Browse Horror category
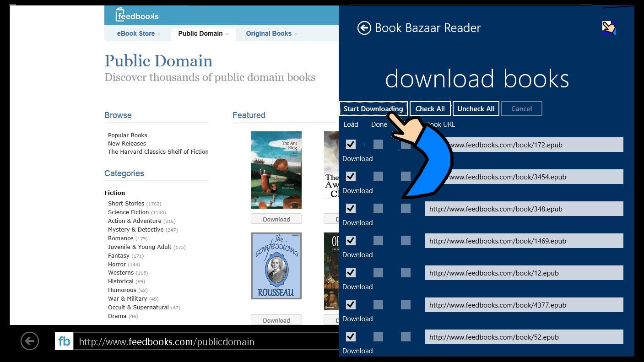The image size is (644, 362). (x=117, y=265)
